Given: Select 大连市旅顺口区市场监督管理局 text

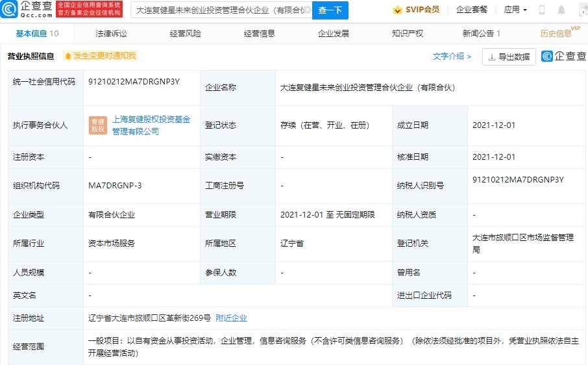Looking at the screenshot, I should click(x=522, y=244).
